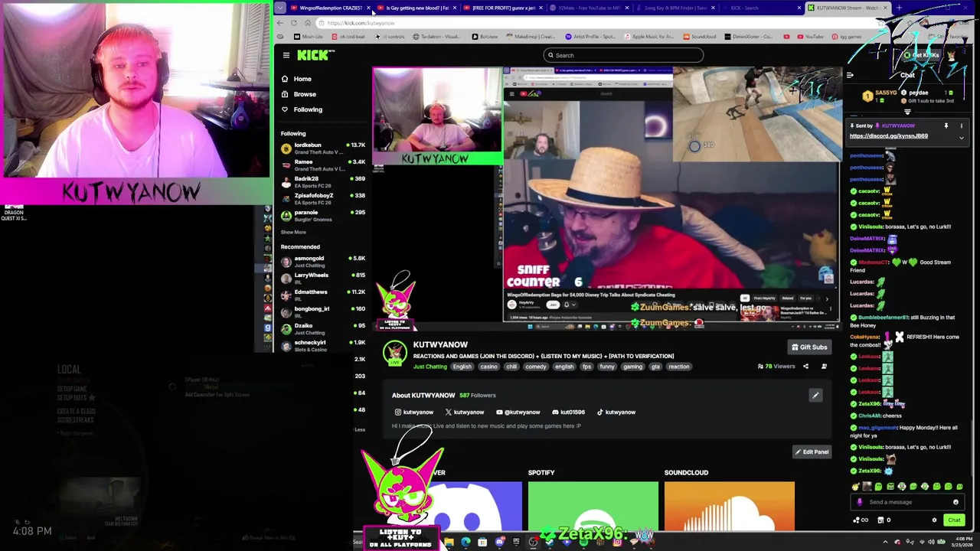
Task: Open the Soundcloud bookmark
Action: click(699, 37)
